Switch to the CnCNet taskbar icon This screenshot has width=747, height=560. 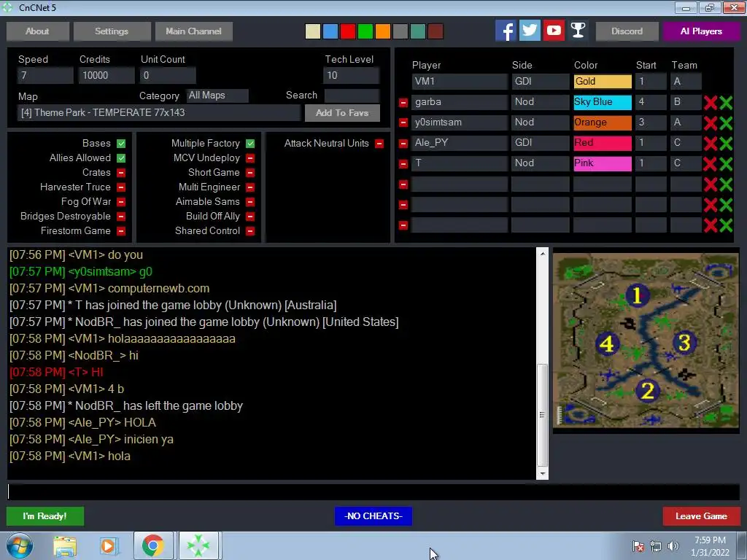(198, 545)
